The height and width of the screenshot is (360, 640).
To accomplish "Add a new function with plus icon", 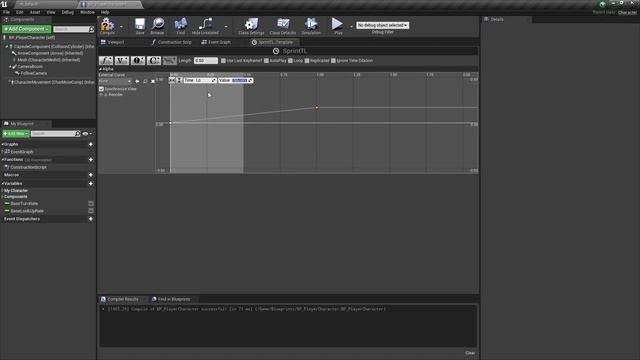I will click(x=91, y=160).
